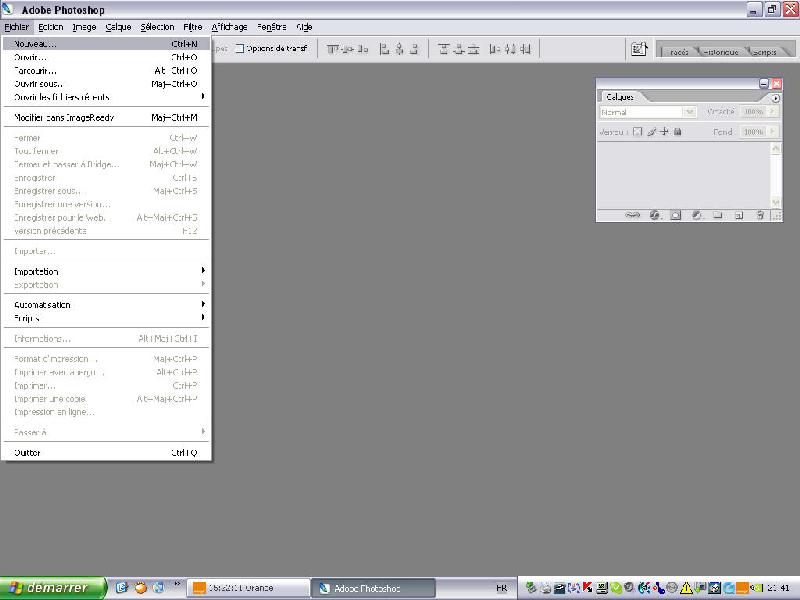
Task: Click the distribute vertical centers icon
Action: (459, 49)
